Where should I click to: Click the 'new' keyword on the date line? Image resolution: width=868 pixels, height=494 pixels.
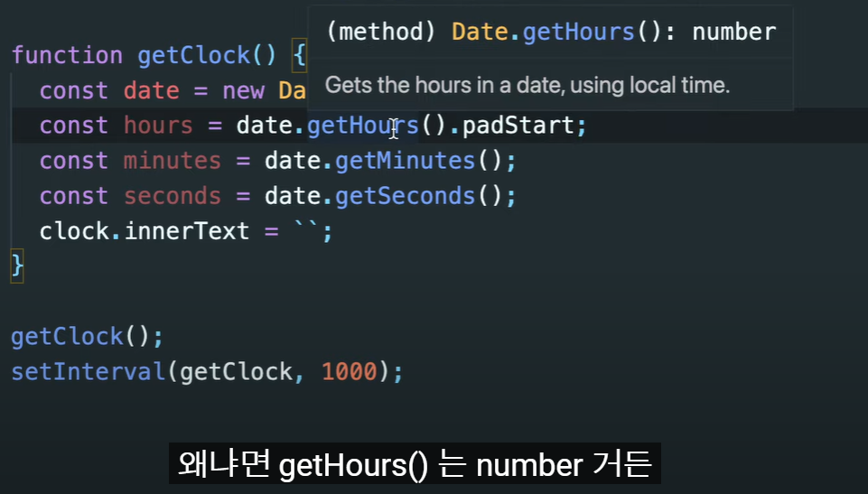(x=243, y=90)
